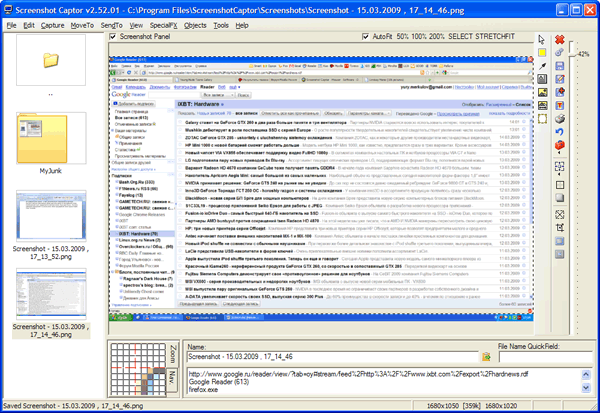Open the Objects menu
The width and height of the screenshot is (600, 413).
coord(195,25)
